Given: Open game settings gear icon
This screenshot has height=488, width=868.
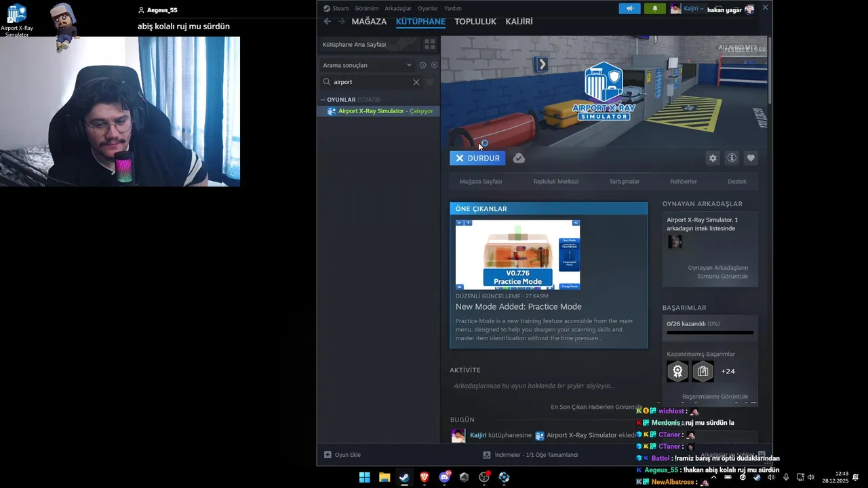Looking at the screenshot, I should point(713,158).
